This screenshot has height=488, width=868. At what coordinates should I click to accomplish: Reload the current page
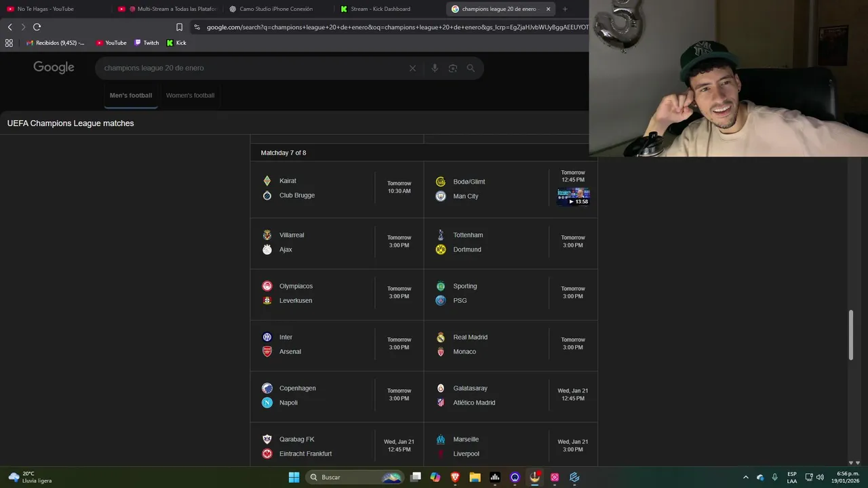pyautogui.click(x=37, y=27)
